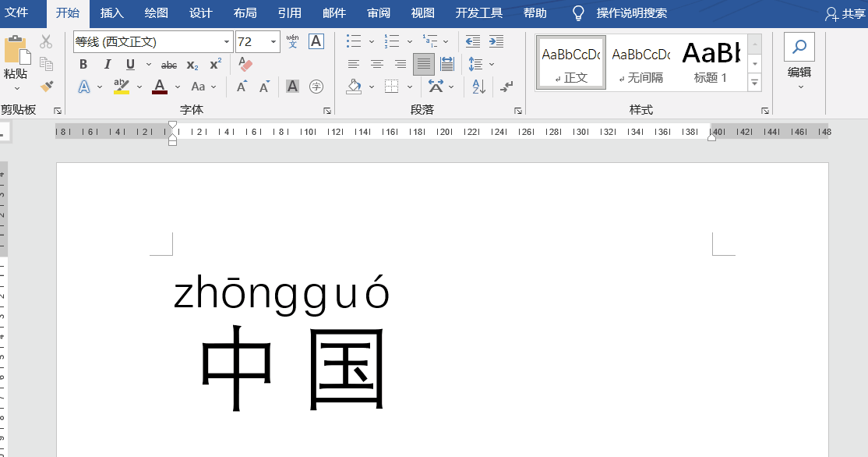Image resolution: width=868 pixels, height=457 pixels.
Task: Open font size 72 dropdown
Action: pos(273,42)
